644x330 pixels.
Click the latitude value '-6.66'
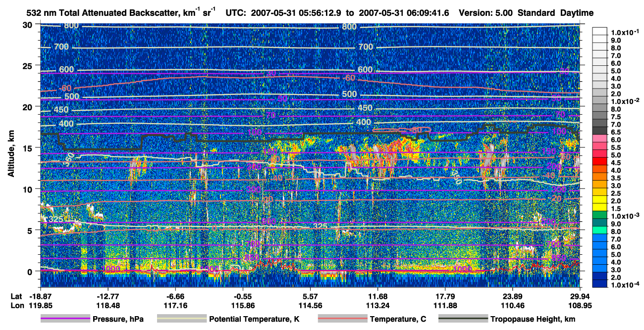[x=175, y=296]
